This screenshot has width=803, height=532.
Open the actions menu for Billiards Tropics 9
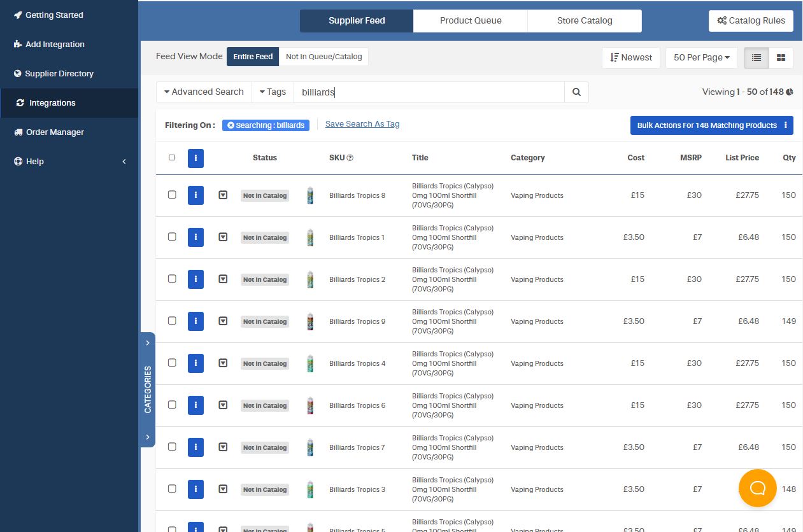point(195,321)
